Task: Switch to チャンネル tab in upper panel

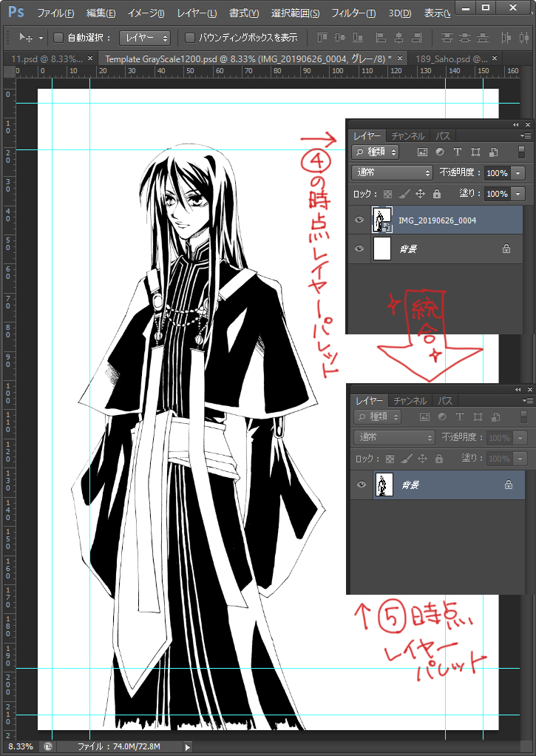Action: click(408, 136)
